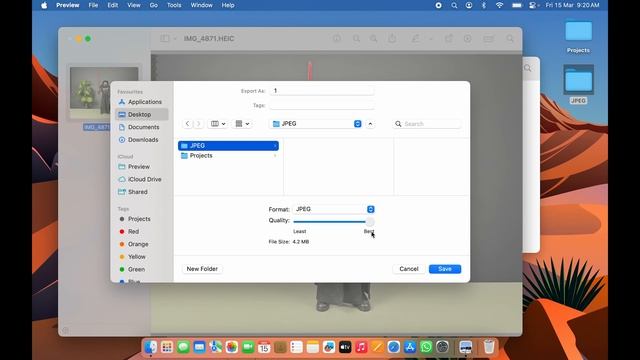640x360 pixels.
Task: Expand the selected JPEG folder row arrow
Action: [x=275, y=146]
